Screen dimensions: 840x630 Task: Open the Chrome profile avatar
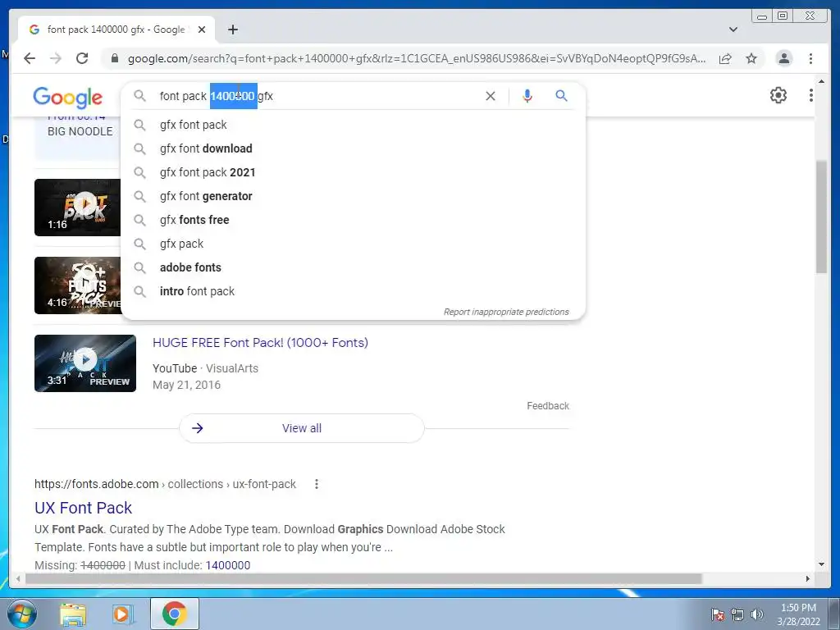tap(783, 58)
